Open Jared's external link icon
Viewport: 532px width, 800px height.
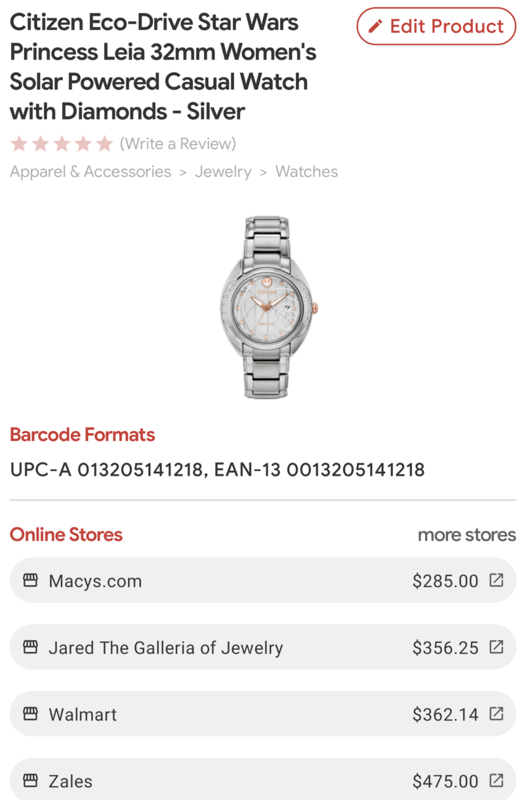pyautogui.click(x=496, y=647)
